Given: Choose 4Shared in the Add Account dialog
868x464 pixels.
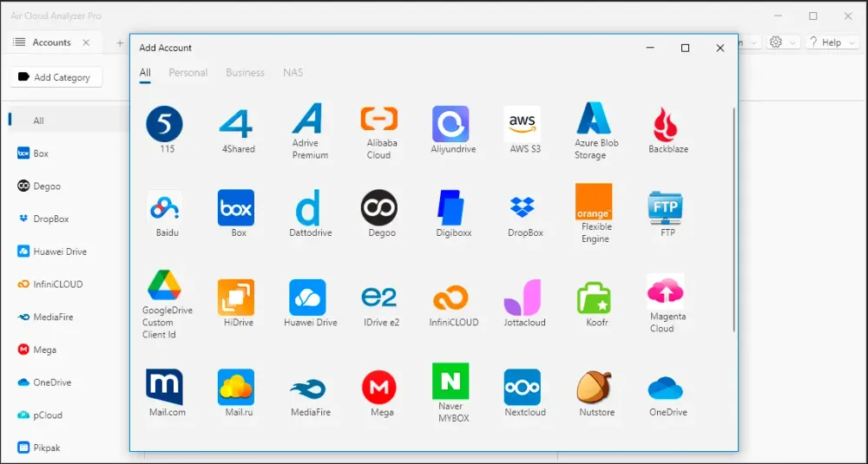Looking at the screenshot, I should 236,124.
